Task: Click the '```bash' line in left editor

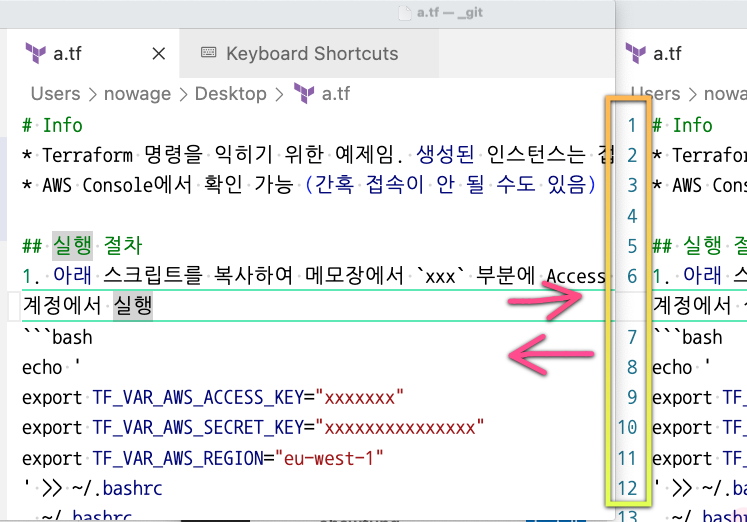Action: pos(57,337)
